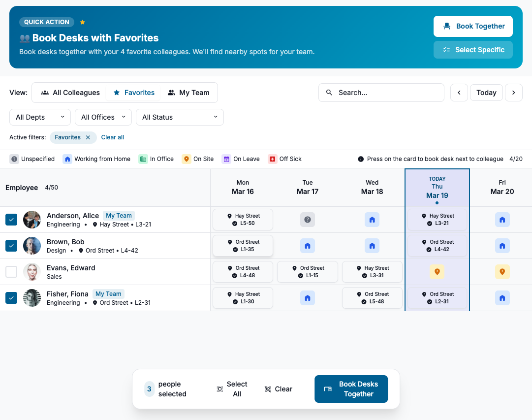Viewport: 532px width, 420px height.
Task: Open the All Depts dropdown
Action: tap(40, 117)
